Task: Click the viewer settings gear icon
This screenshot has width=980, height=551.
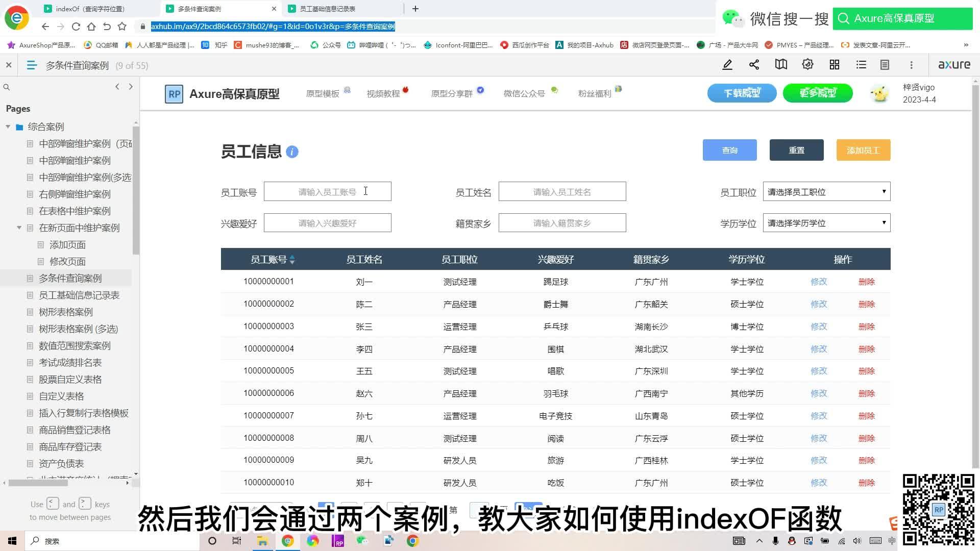Action: pyautogui.click(x=807, y=65)
